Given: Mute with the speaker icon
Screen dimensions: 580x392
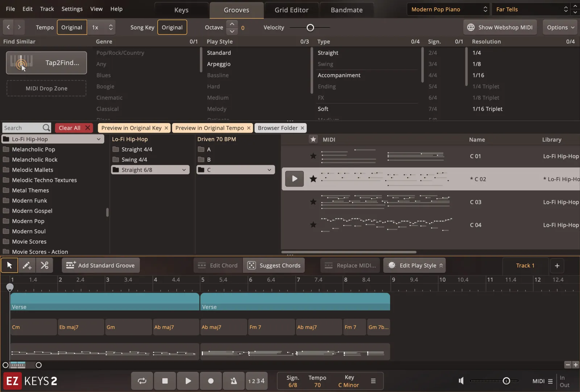Looking at the screenshot, I should [461, 381].
